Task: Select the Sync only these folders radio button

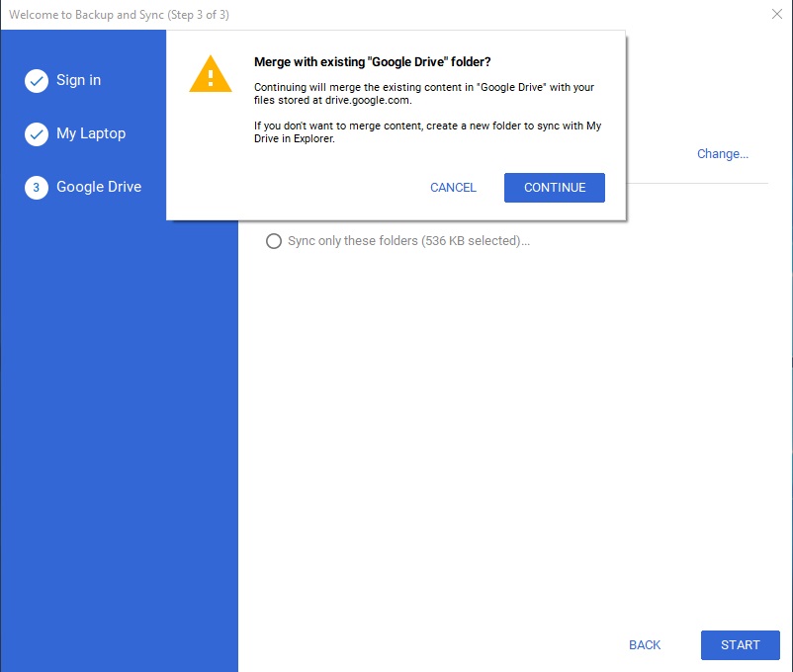Action: coord(274,241)
